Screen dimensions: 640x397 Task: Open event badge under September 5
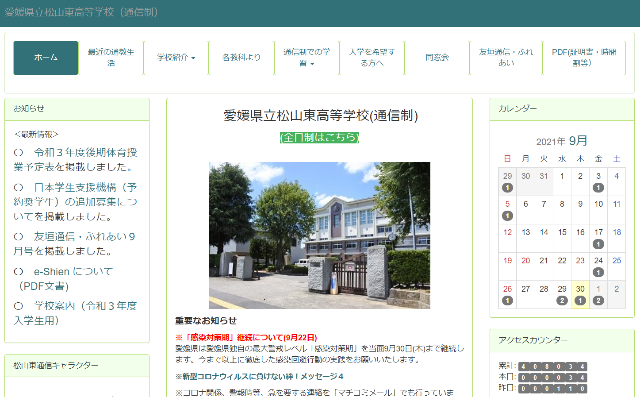(507, 216)
